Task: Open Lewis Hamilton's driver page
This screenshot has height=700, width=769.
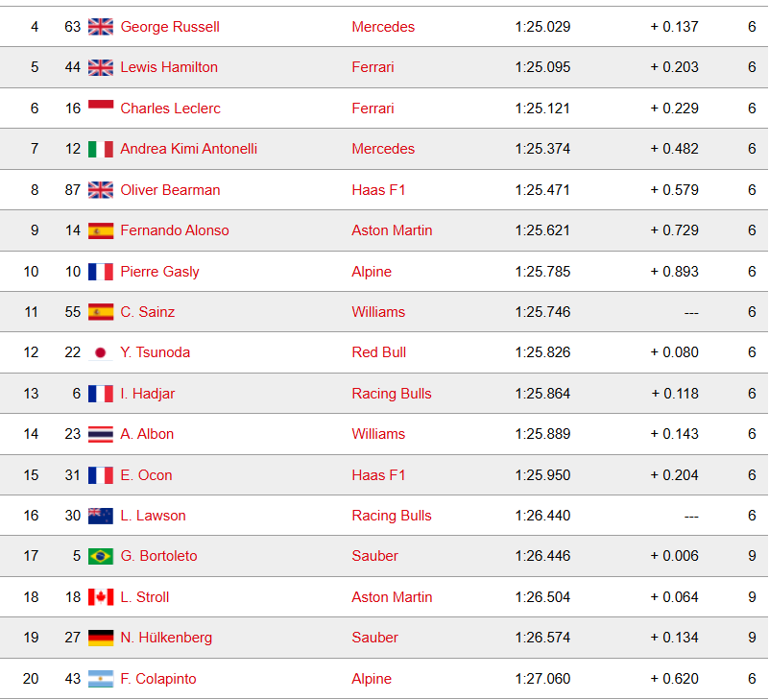Action: [x=169, y=67]
